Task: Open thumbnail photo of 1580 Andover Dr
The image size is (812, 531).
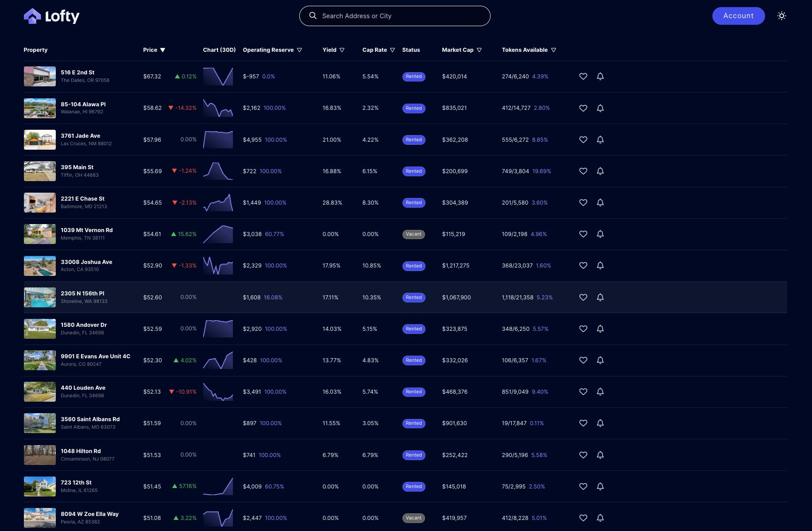Action: point(40,329)
